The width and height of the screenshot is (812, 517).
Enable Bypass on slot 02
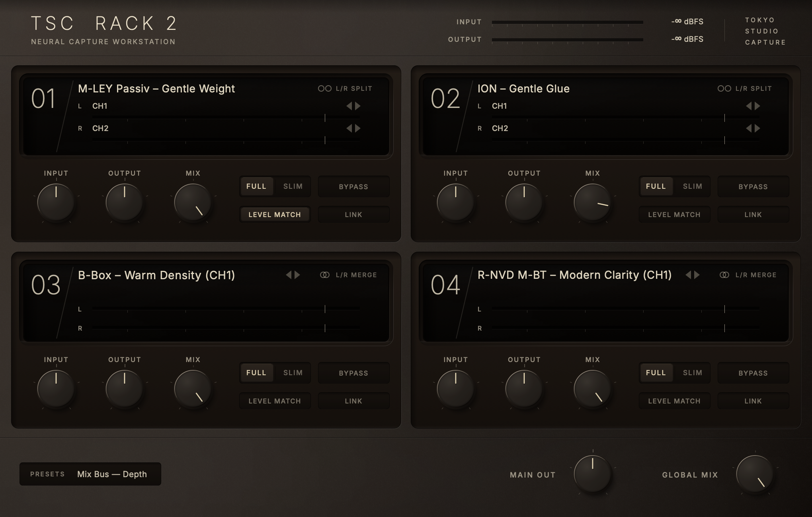[753, 186]
